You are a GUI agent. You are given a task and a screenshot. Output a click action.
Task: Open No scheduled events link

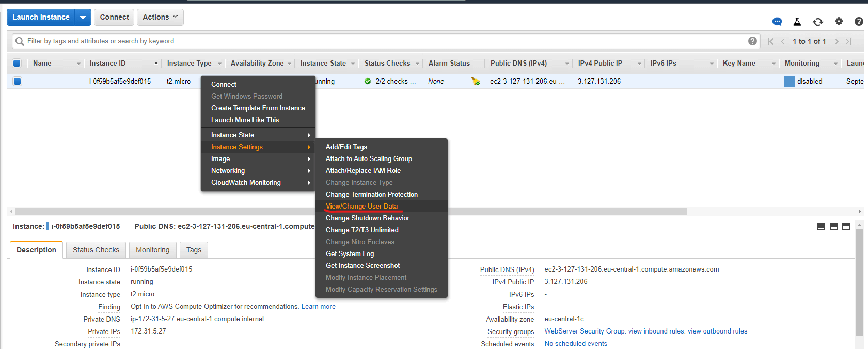click(576, 343)
